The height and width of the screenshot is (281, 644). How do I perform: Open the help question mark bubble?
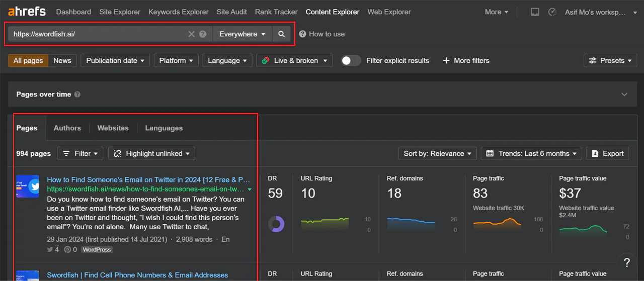(626, 262)
